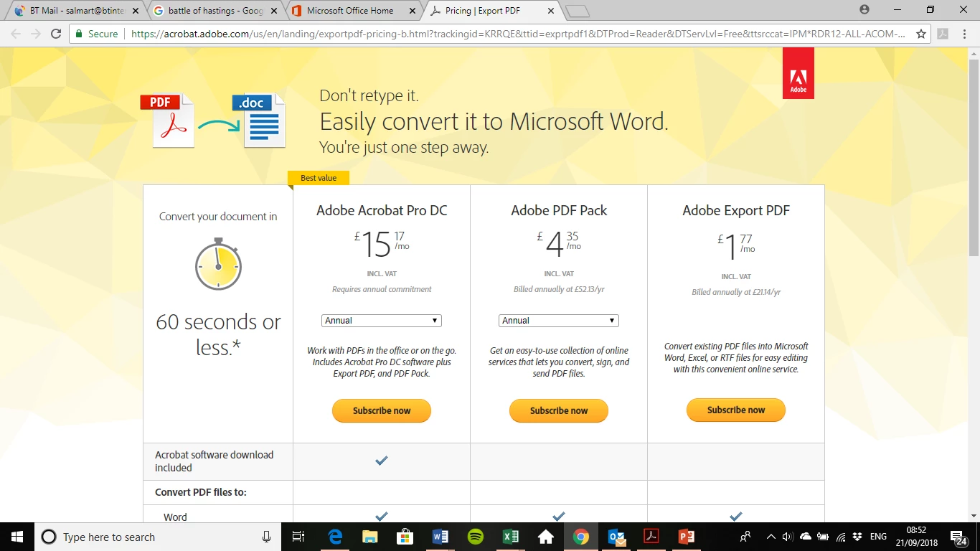Click the Chrome profile avatar icon
980x551 pixels.
click(x=864, y=9)
